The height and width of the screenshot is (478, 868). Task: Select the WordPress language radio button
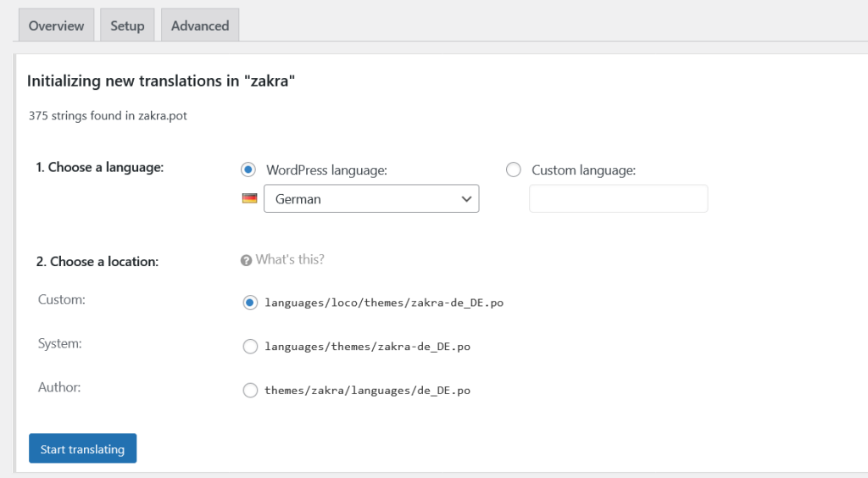pos(248,170)
